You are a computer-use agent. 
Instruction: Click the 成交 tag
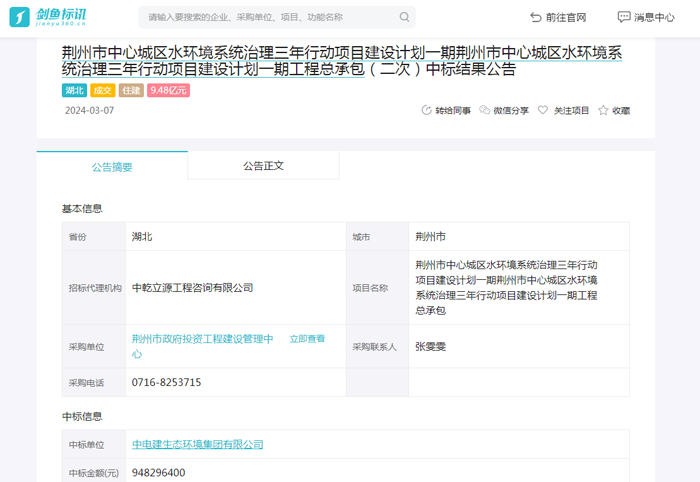[103, 91]
